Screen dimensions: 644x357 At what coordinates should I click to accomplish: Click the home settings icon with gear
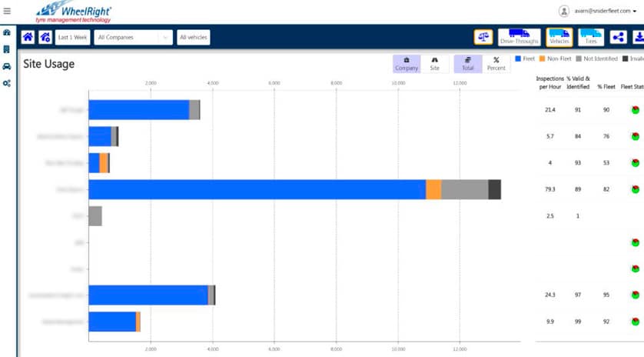45,37
